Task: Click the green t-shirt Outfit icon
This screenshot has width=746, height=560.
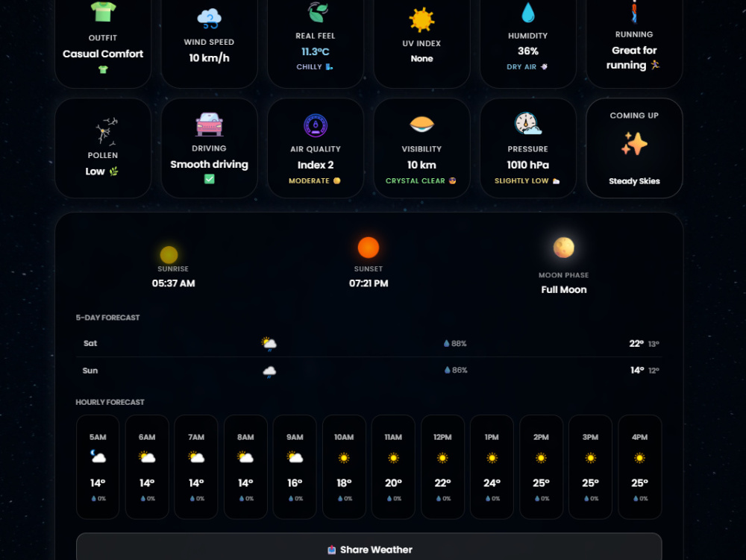Action: coord(103,11)
